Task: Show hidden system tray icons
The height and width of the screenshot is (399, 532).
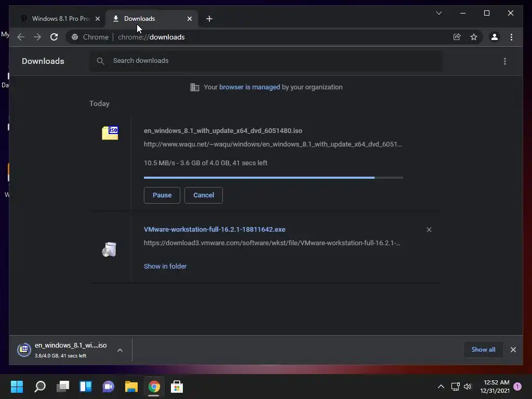Action: tap(441, 387)
